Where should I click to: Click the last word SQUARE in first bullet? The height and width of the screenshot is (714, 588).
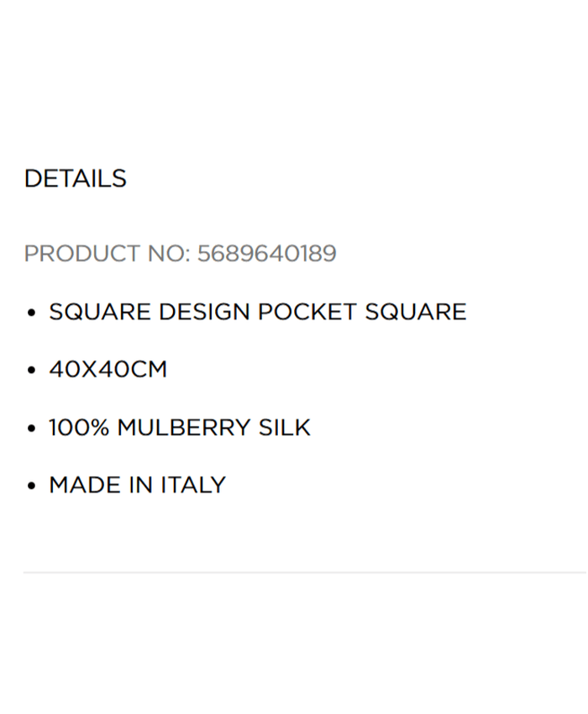click(415, 312)
